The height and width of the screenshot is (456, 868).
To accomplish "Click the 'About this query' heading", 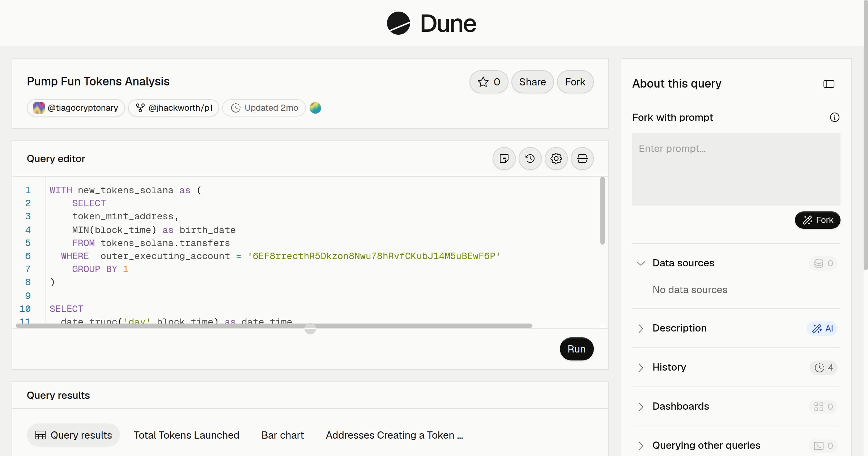I will point(677,84).
